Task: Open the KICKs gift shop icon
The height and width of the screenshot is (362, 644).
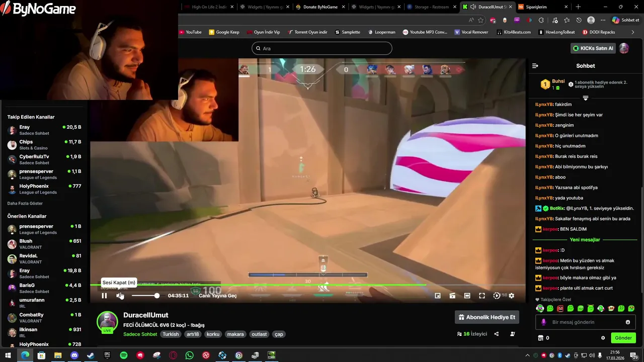Action: [541, 338]
